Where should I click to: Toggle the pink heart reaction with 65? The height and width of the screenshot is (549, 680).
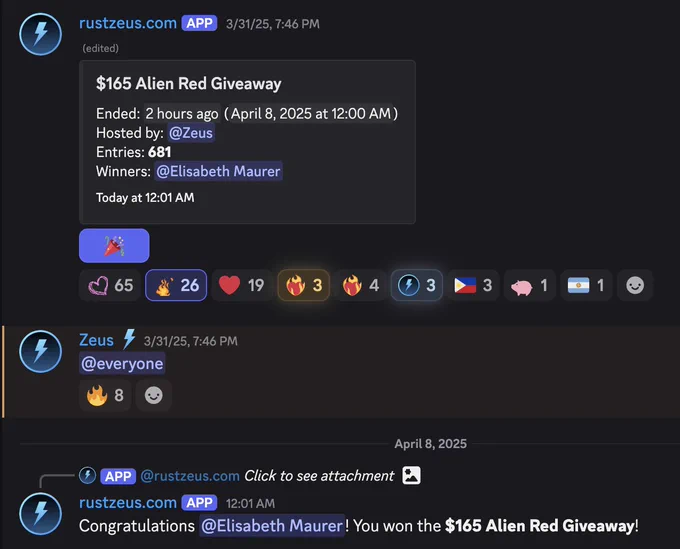coord(111,285)
